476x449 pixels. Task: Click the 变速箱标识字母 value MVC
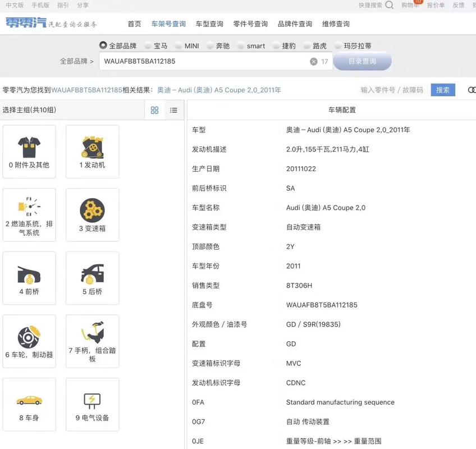coord(294,363)
